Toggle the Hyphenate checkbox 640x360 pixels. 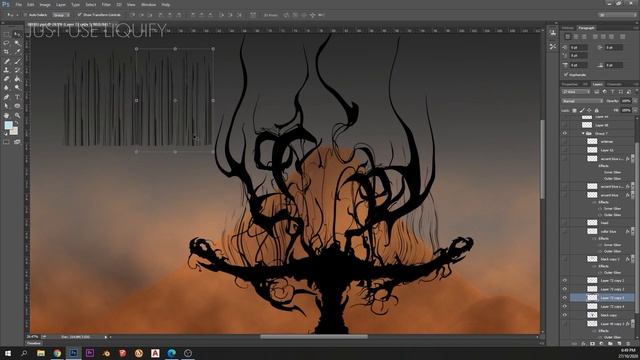click(x=566, y=75)
